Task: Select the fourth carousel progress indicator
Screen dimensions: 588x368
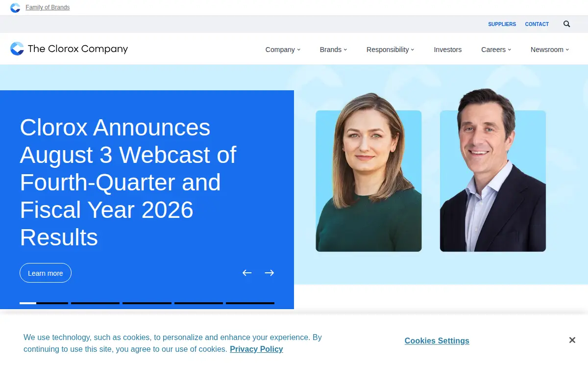Action: pyautogui.click(x=198, y=303)
